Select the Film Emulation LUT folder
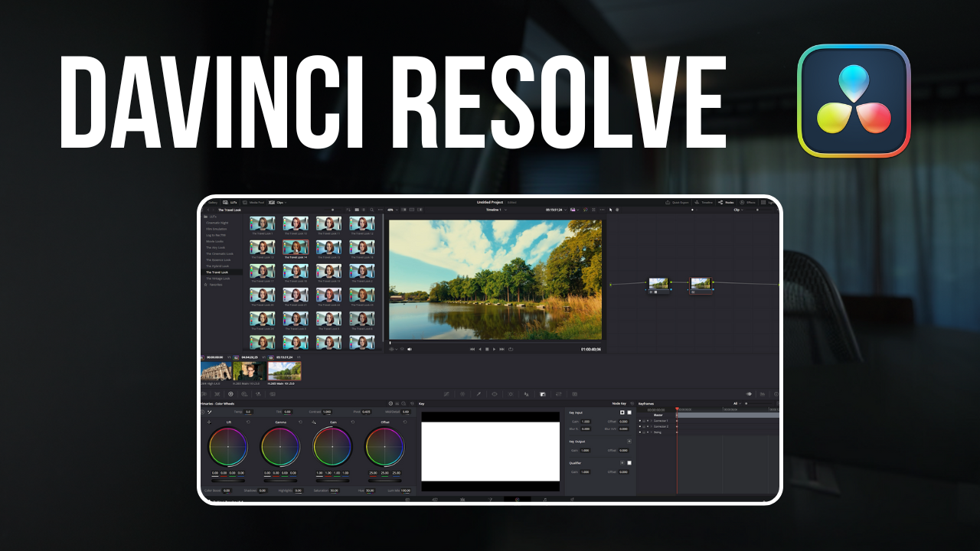 pyautogui.click(x=216, y=229)
